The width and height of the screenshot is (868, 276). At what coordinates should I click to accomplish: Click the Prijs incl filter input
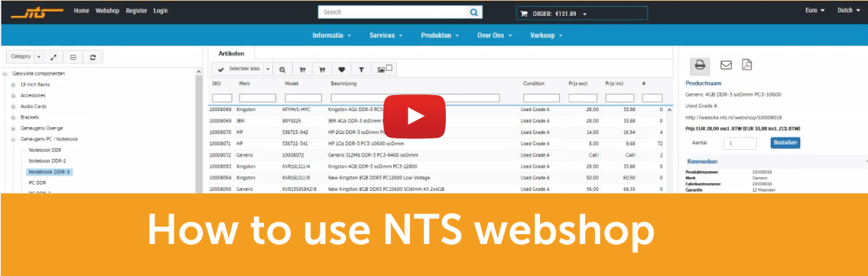[x=620, y=98]
